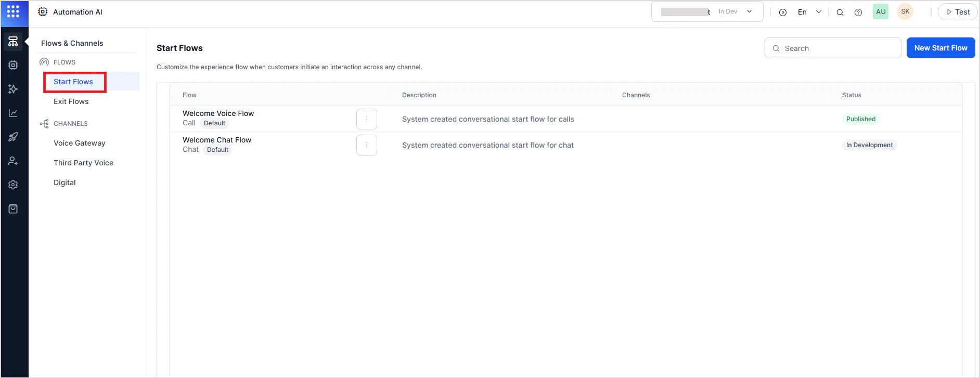This screenshot has height=378, width=980.
Task: Open the help question mark icon
Action: point(858,12)
